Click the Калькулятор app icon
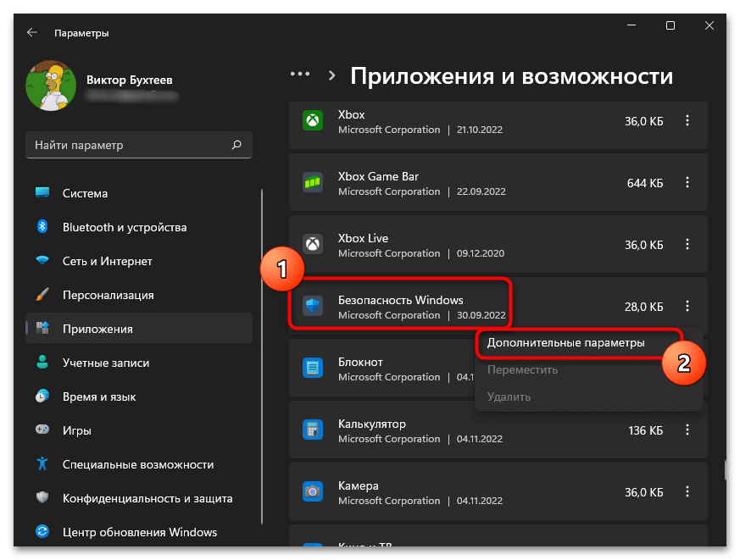The width and height of the screenshot is (740, 560). pos(313,430)
